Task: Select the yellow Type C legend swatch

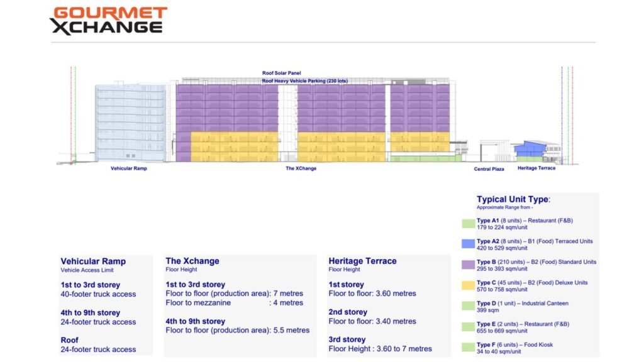Action: [468, 283]
